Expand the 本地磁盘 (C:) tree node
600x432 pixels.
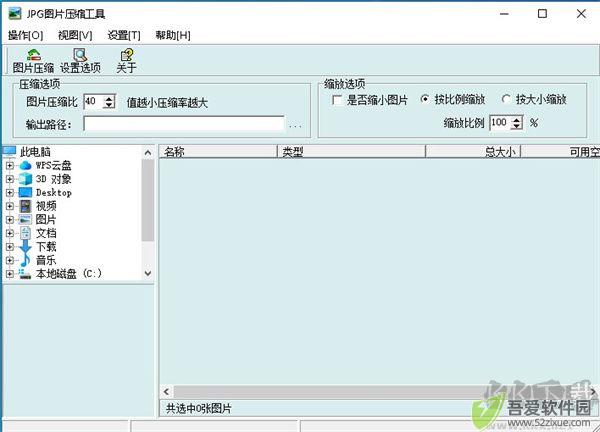click(10, 274)
